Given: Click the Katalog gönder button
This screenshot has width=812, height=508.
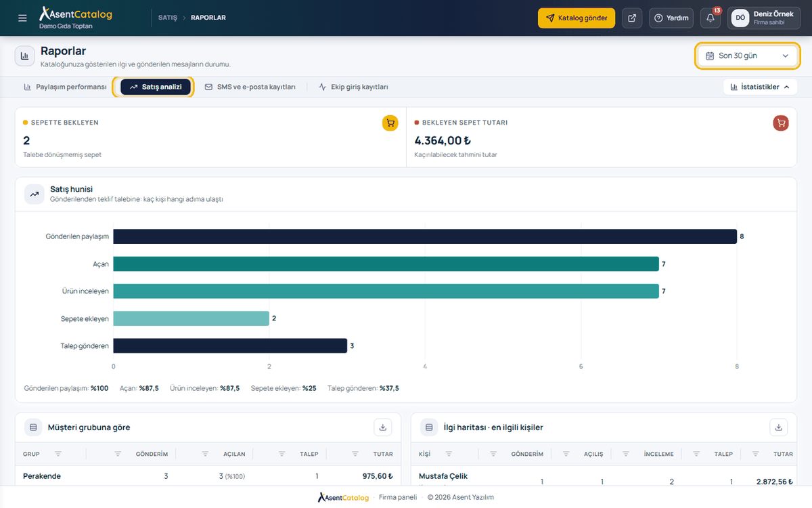Looking at the screenshot, I should click(577, 18).
